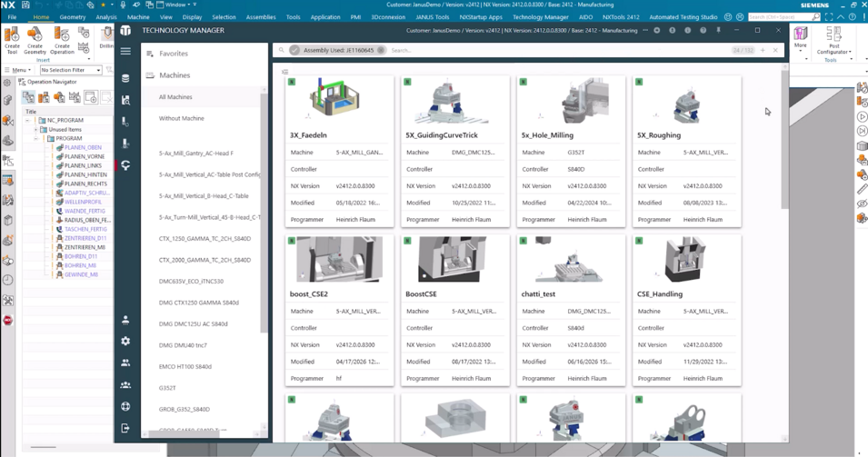Image resolution: width=868 pixels, height=457 pixels.
Task: Click the logout icon at sidebar bottom
Action: (125, 428)
